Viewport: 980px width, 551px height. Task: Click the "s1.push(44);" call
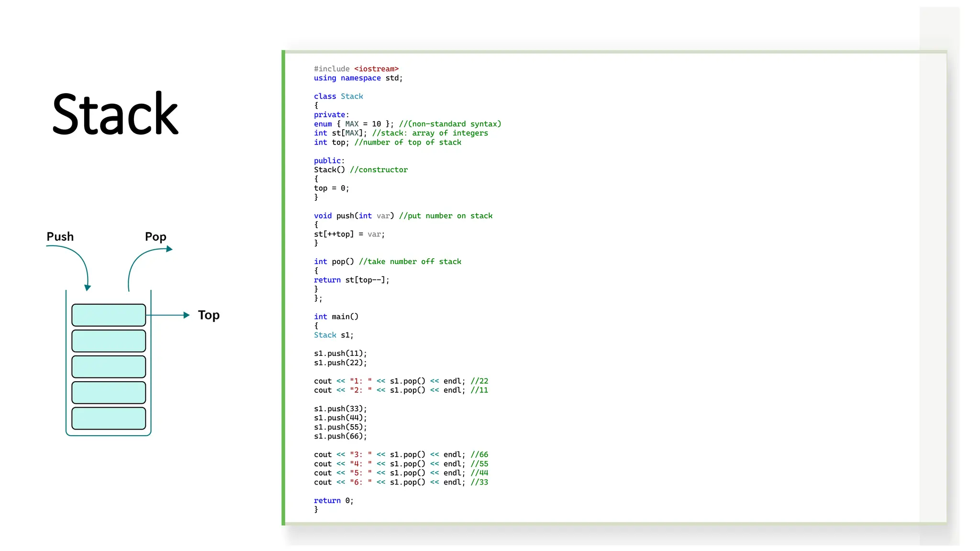click(340, 418)
